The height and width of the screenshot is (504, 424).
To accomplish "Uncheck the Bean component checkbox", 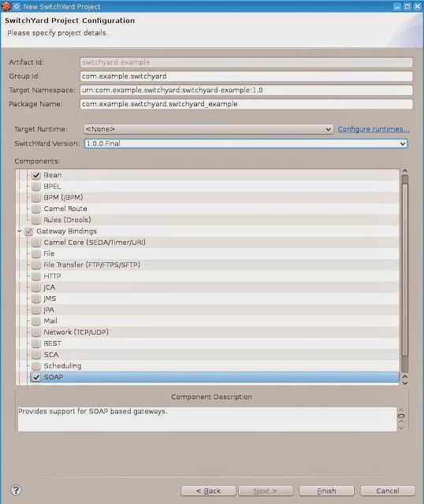I will pos(36,175).
